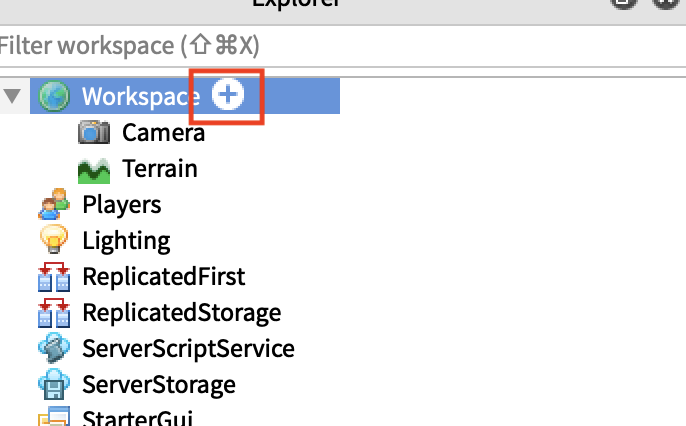Image resolution: width=686 pixels, height=426 pixels.
Task: Click the plus button next to Workspace
Action: 228,95
